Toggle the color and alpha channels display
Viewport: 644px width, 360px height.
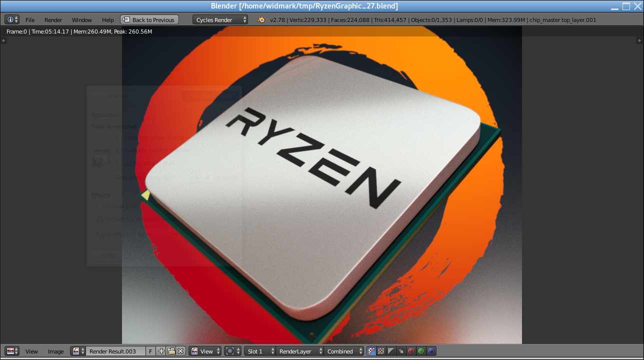tap(371, 351)
